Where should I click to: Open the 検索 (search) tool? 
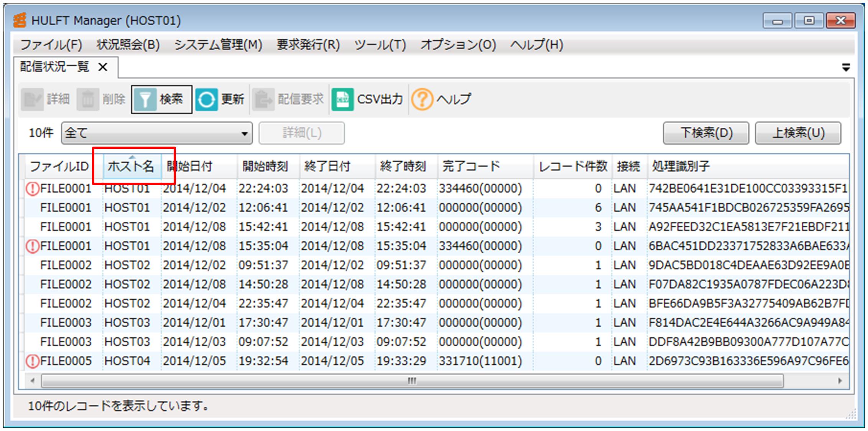162,99
